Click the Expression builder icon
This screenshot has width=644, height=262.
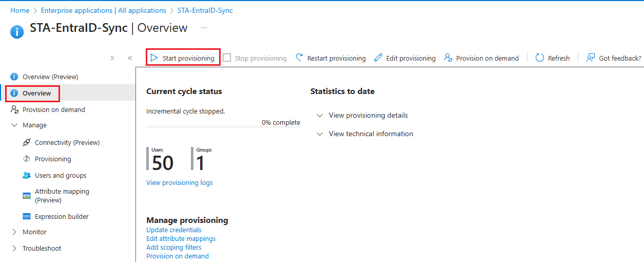click(x=27, y=216)
